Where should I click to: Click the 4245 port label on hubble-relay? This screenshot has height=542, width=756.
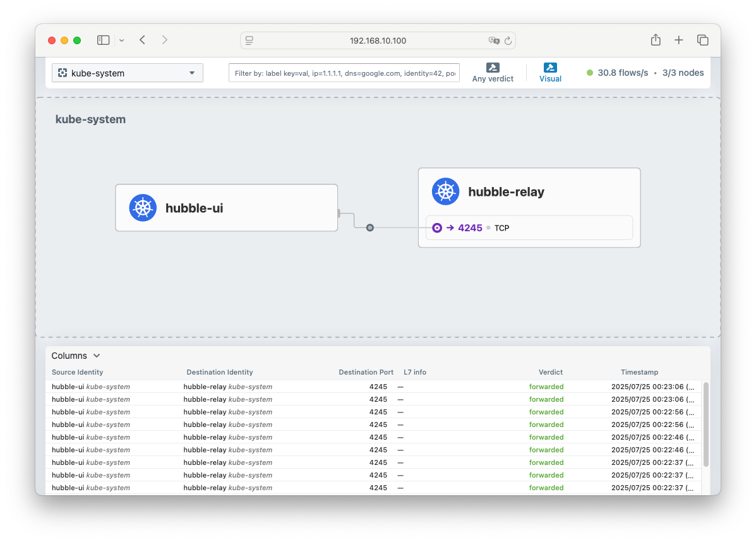(470, 227)
